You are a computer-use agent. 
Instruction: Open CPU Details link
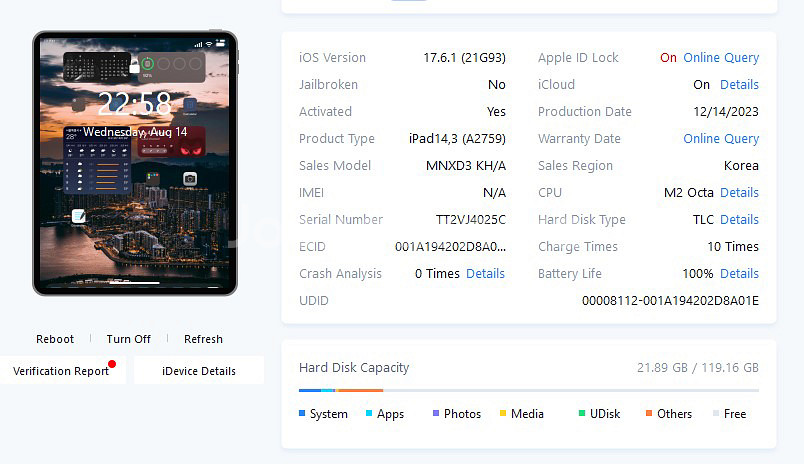pyautogui.click(x=739, y=193)
